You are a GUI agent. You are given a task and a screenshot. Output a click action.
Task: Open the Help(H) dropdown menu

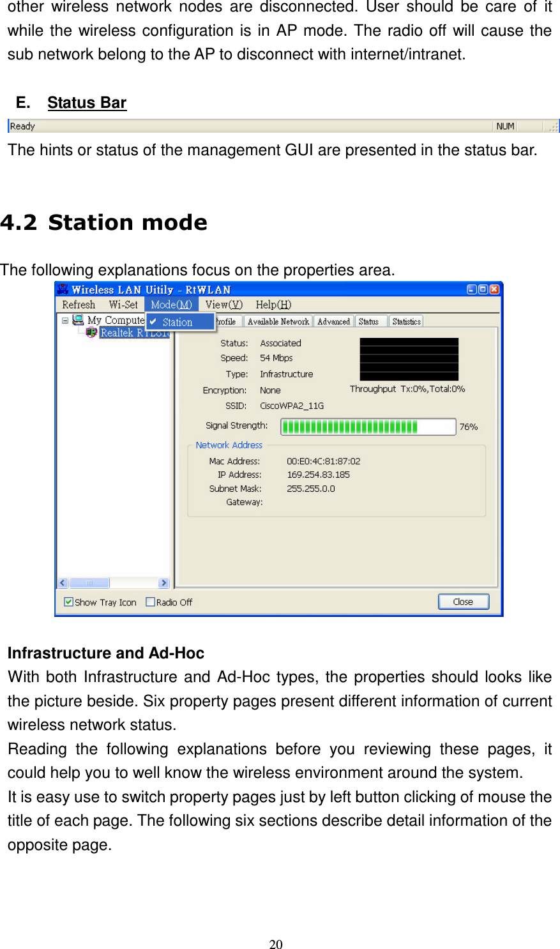click(273, 305)
